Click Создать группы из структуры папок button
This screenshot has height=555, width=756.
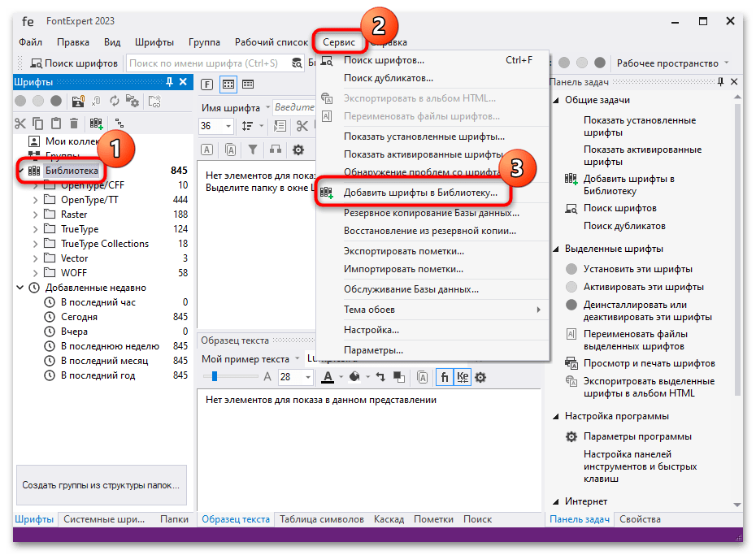pos(102,485)
